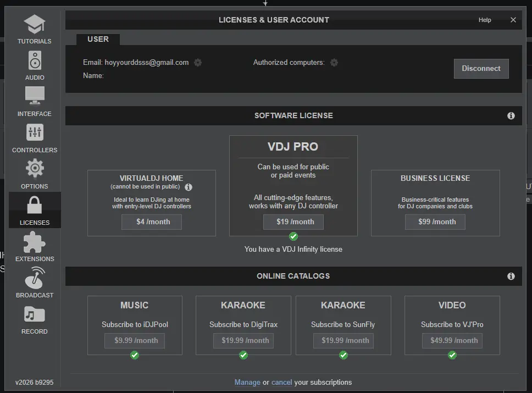The width and height of the screenshot is (532, 393).
Task: Open the Broadcast antenna icon
Action: point(35,278)
